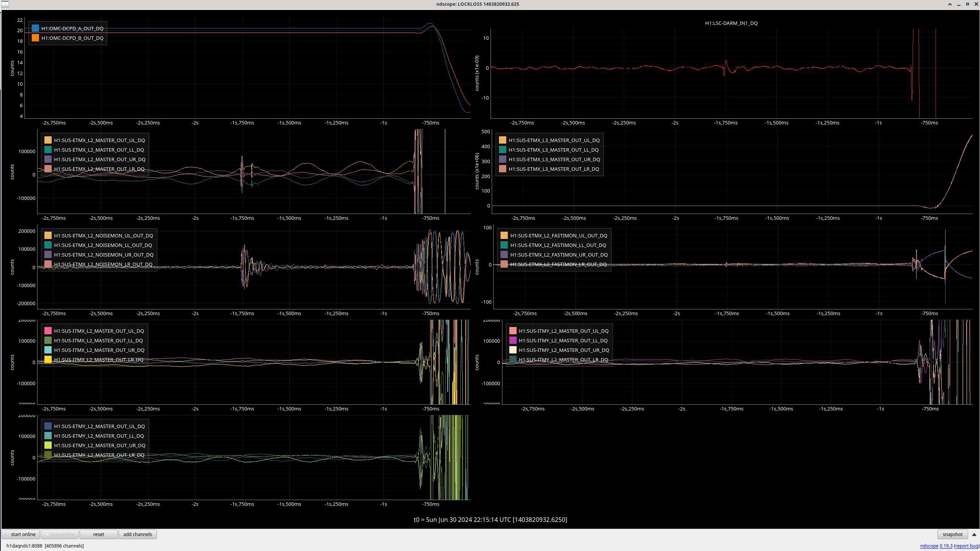Click green swatch for ITMX_L2_MASTER_OUT_LL_DQ
The width and height of the screenshot is (980, 551).
(48, 340)
